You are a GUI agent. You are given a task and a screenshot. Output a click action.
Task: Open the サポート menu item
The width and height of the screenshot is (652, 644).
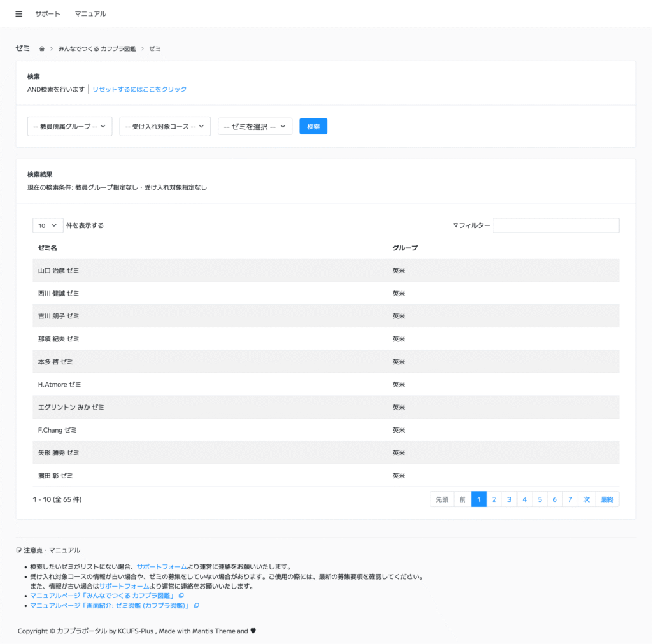pos(48,14)
